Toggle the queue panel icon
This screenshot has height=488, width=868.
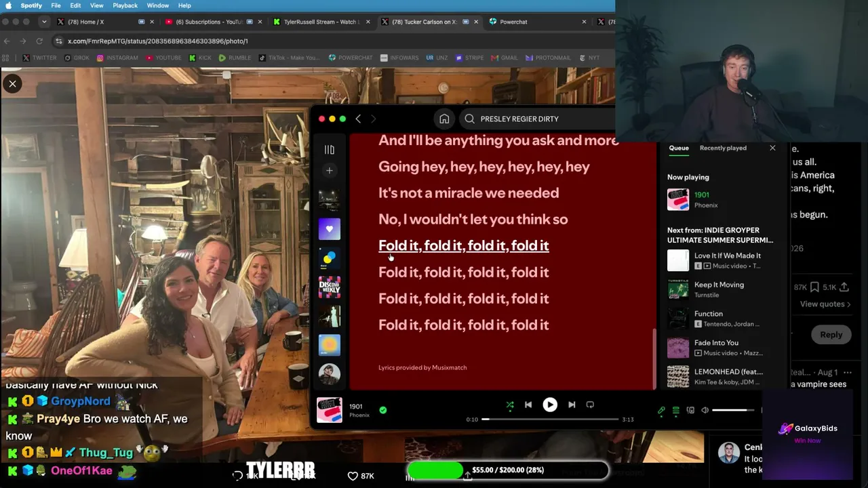[675, 410]
